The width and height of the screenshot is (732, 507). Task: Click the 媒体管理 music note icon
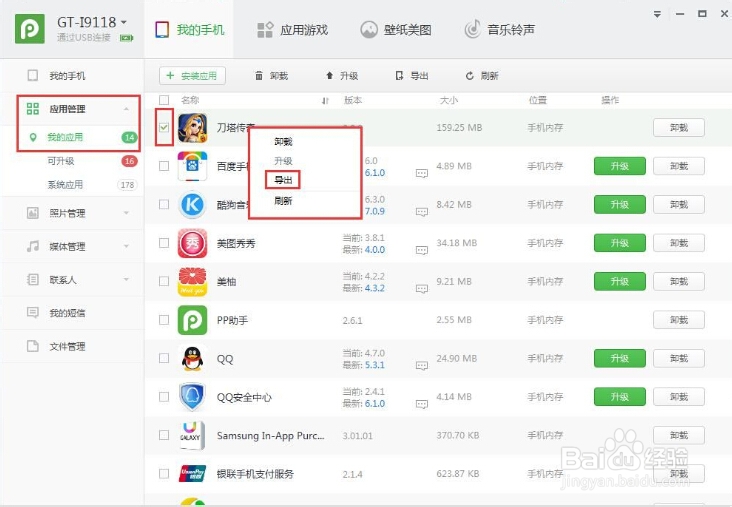pos(33,246)
